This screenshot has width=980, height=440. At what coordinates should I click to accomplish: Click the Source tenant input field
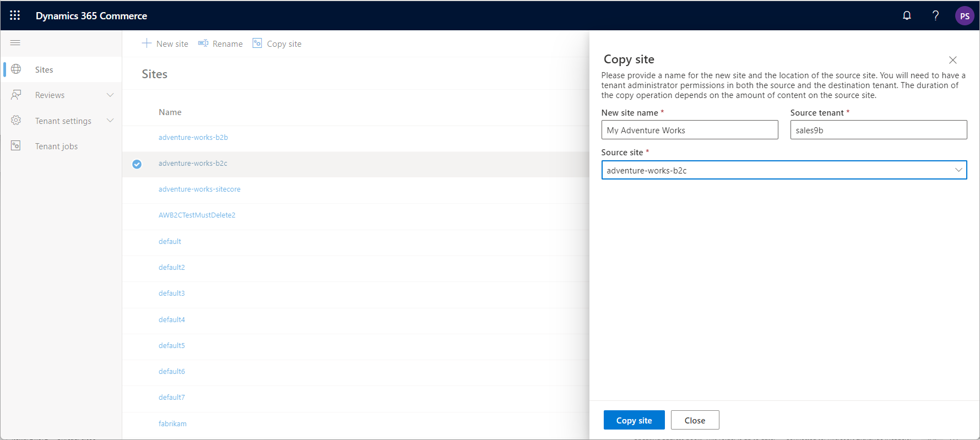click(x=879, y=130)
